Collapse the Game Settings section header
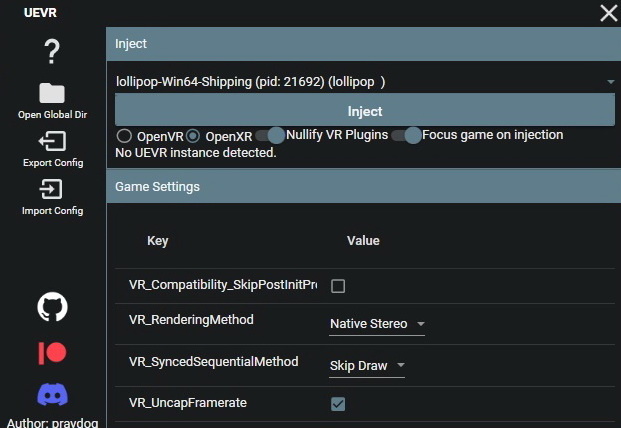The image size is (621, 428). pyautogui.click(x=363, y=186)
